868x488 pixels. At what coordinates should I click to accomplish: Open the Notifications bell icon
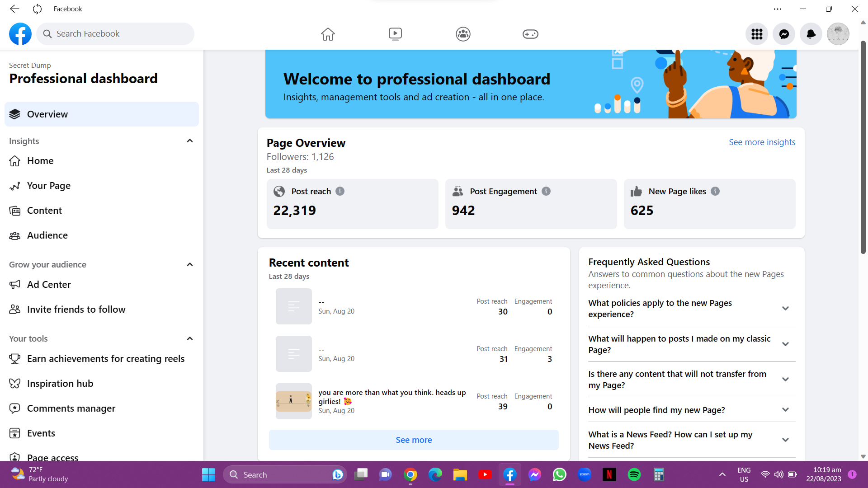click(811, 34)
